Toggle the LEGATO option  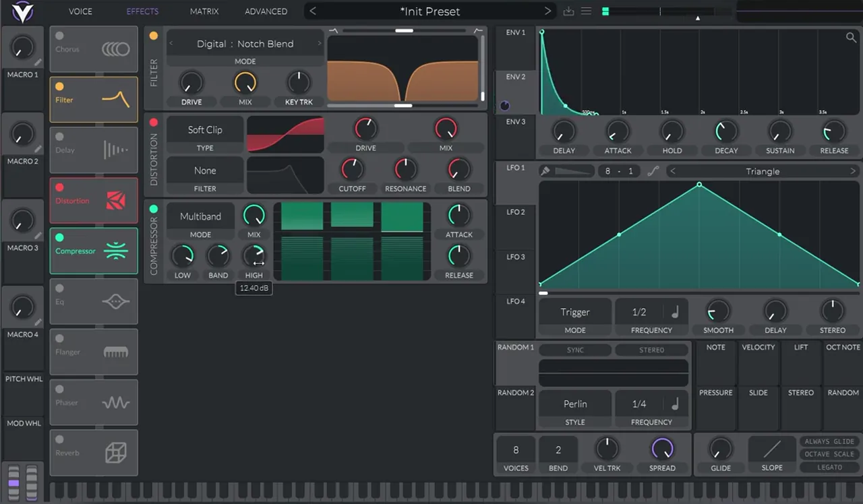tap(829, 467)
